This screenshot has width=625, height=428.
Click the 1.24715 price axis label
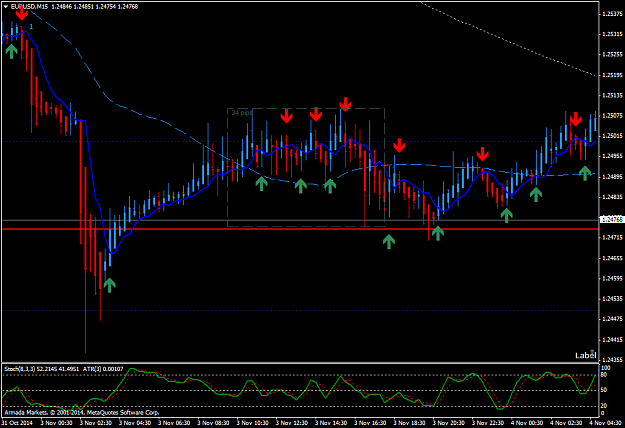(612, 238)
